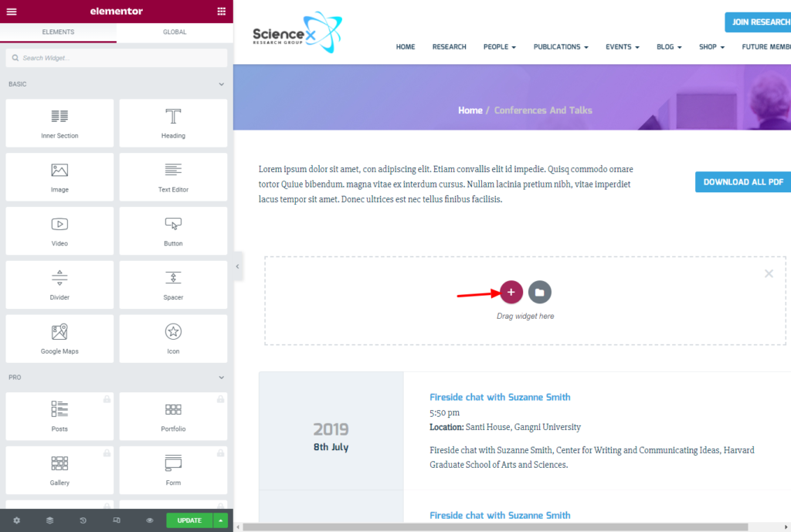Select the Heading widget

(173, 123)
